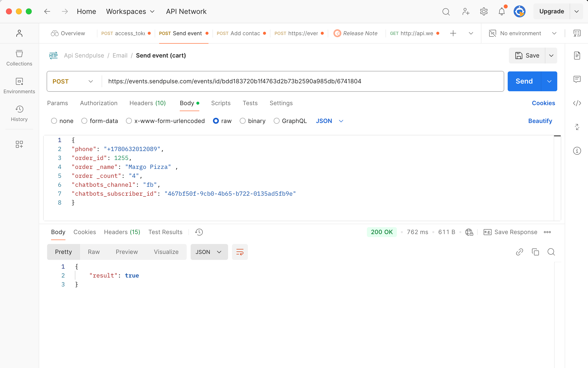The image size is (588, 368).
Task: Select the form-data body radio button
Action: click(x=84, y=121)
